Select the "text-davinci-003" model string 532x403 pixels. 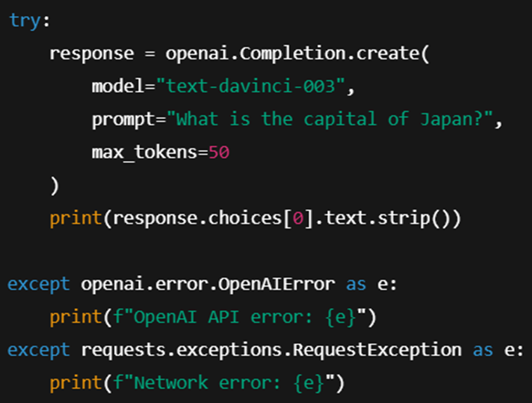point(251,86)
